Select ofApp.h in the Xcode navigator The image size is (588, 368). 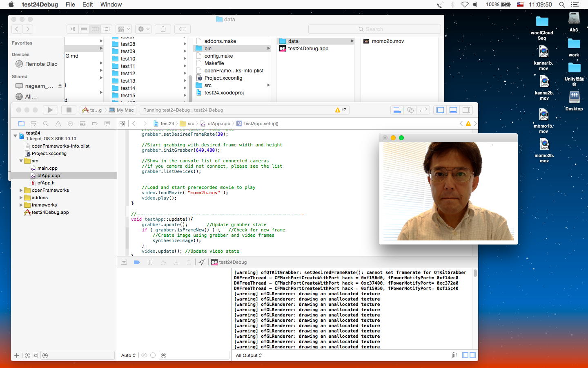pos(46,183)
